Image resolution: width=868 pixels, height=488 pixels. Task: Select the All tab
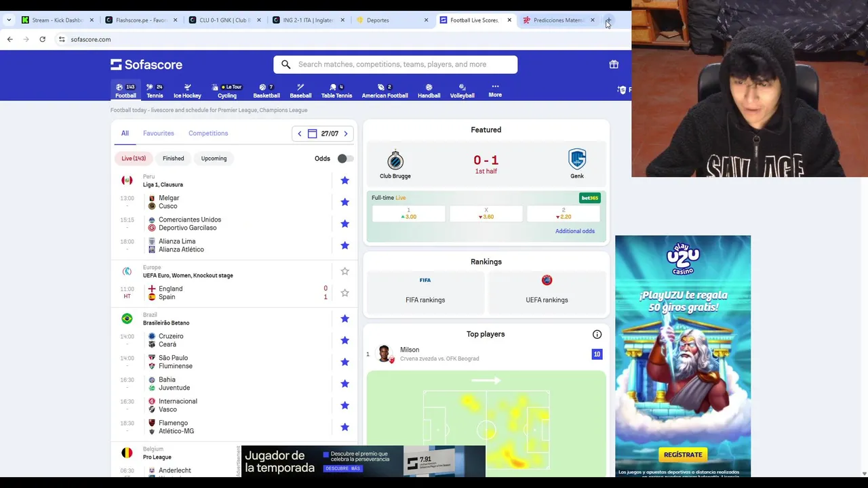pyautogui.click(x=125, y=134)
